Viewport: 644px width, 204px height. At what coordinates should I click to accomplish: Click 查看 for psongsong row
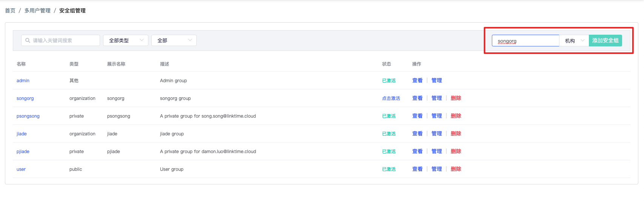[418, 116]
